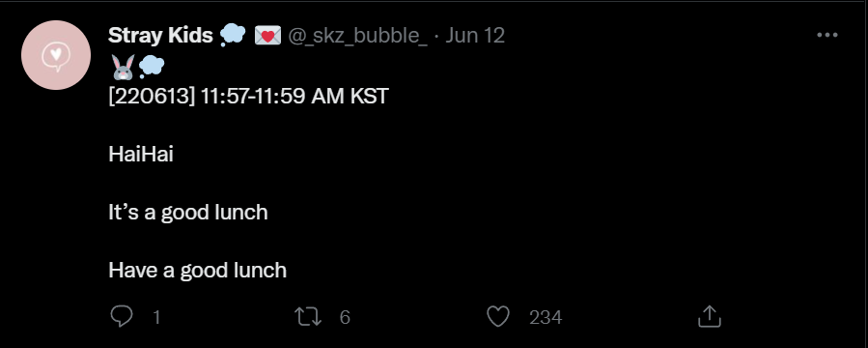Click the "Have a good lunch" line
Screen dimensions: 868x348
pos(198,271)
